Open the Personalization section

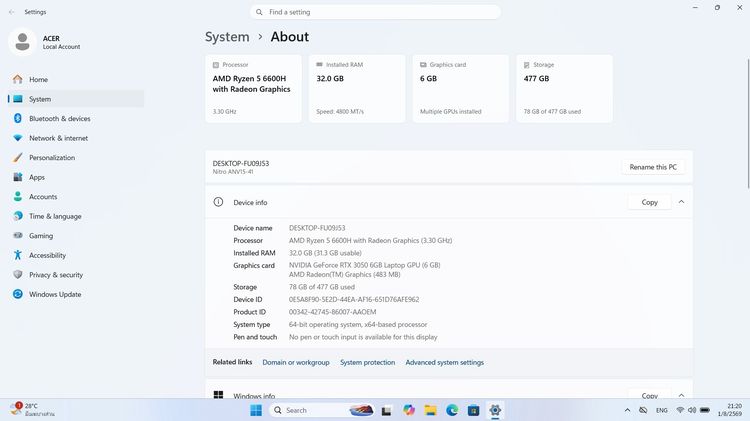(76, 158)
